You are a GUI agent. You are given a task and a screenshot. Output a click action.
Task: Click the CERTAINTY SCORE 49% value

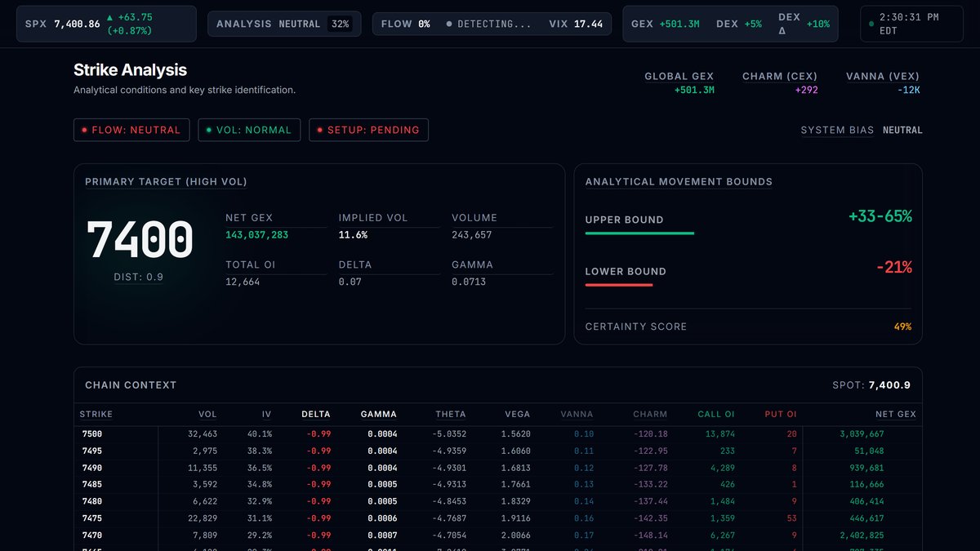tap(902, 327)
